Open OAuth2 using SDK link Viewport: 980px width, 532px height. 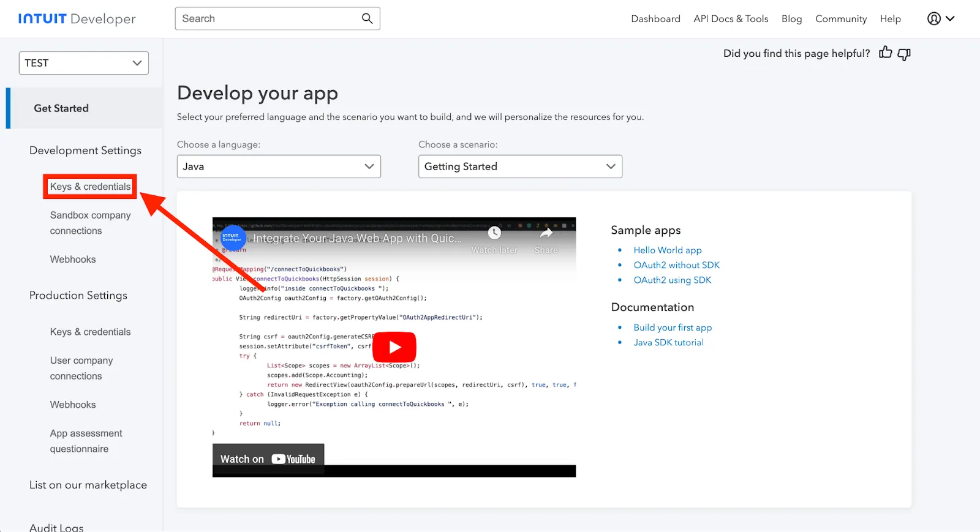point(673,280)
